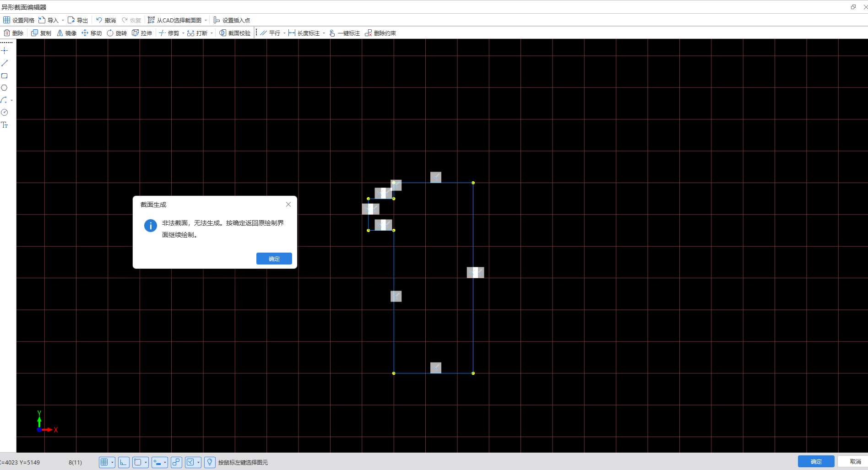The image size is (868, 470).
Task: Select the 修剪 trim tool
Action: coord(169,33)
